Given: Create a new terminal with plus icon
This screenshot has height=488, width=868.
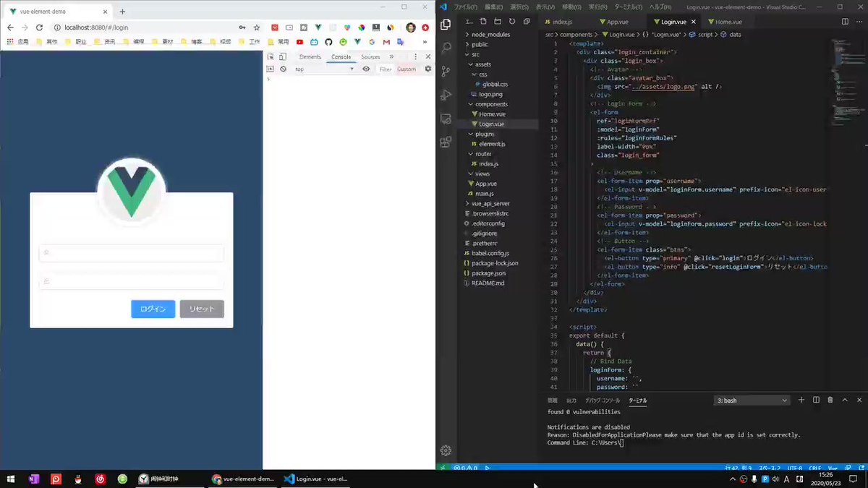Looking at the screenshot, I should tap(801, 400).
